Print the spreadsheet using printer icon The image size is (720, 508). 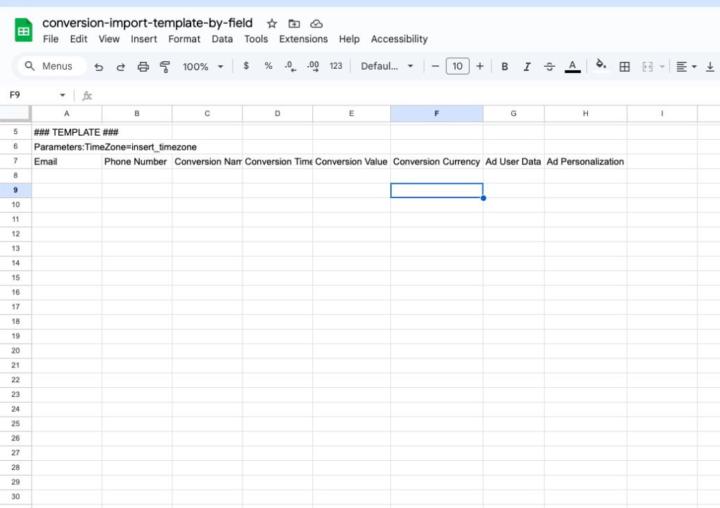(x=143, y=67)
